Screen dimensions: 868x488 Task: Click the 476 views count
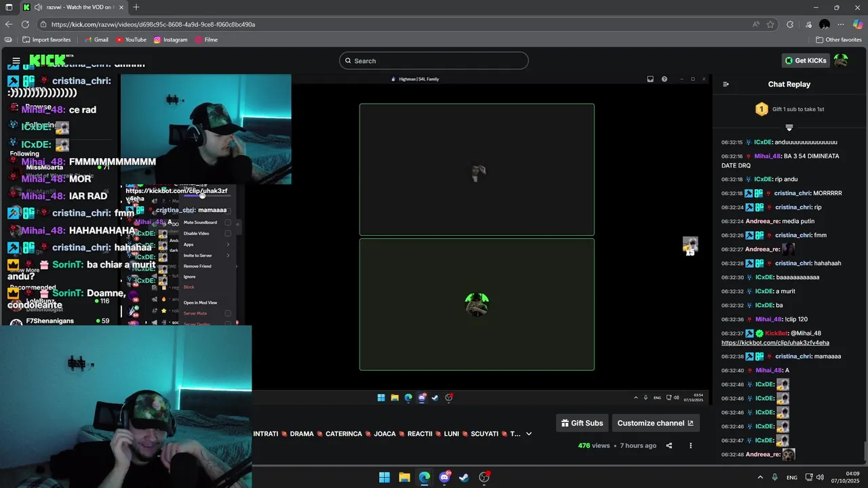pyautogui.click(x=593, y=445)
